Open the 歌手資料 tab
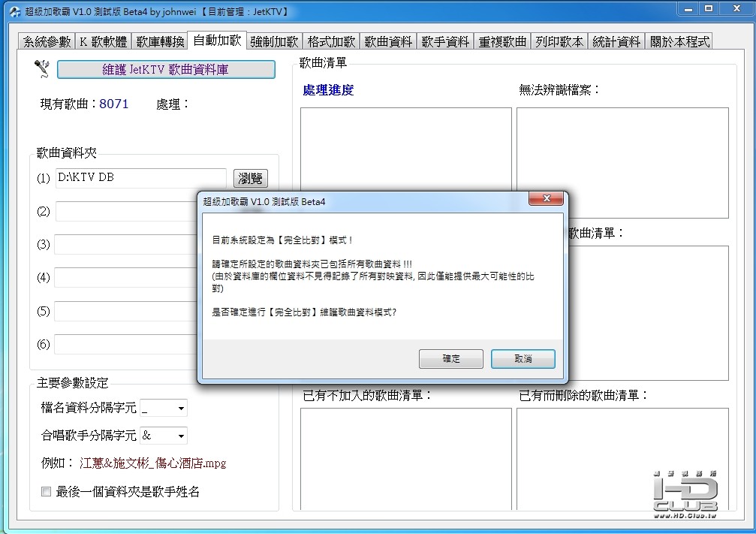Image resolution: width=756 pixels, height=534 pixels. [x=445, y=41]
